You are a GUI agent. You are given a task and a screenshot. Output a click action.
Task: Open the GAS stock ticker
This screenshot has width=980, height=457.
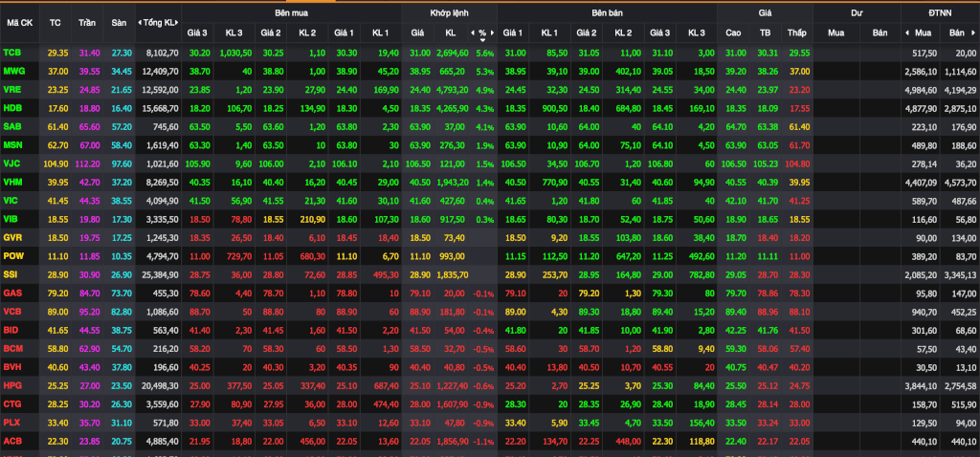[x=11, y=294]
